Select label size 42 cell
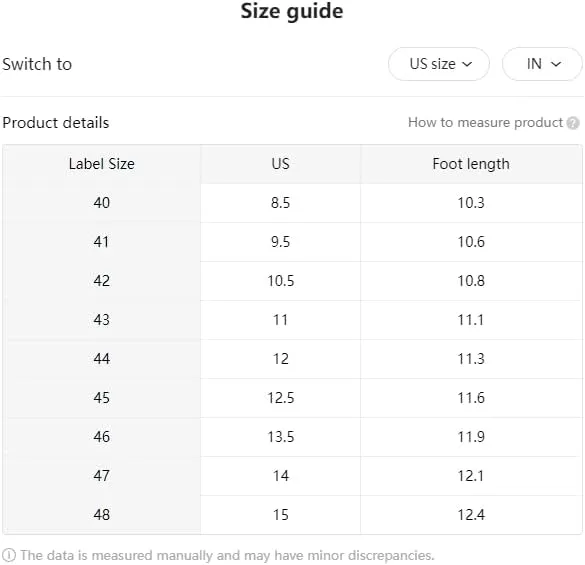 tap(101, 281)
